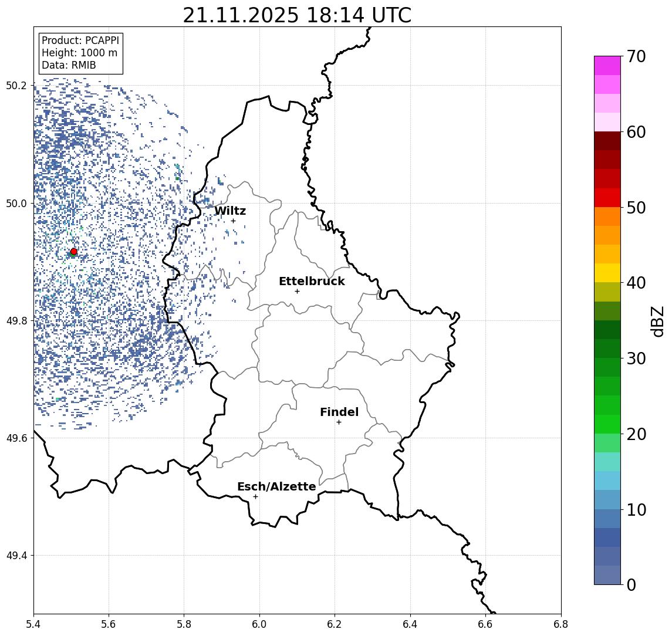Click the 20 value on colorbar

(636, 434)
